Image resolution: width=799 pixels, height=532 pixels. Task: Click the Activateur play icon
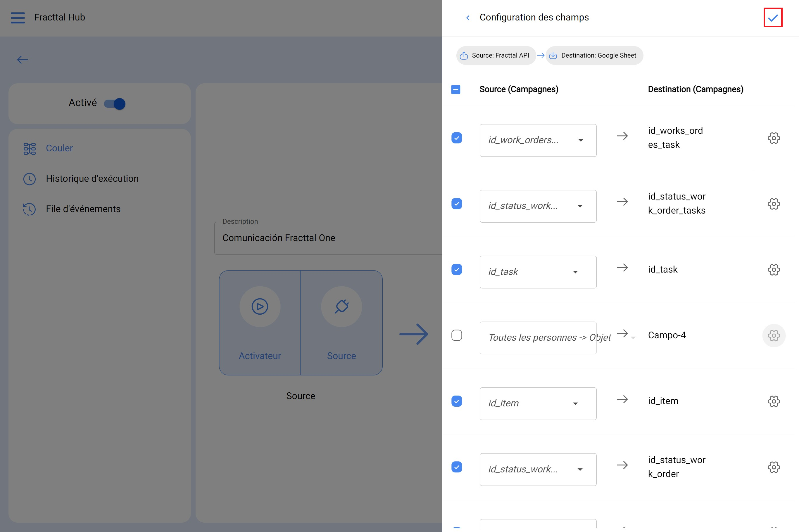pos(260,306)
